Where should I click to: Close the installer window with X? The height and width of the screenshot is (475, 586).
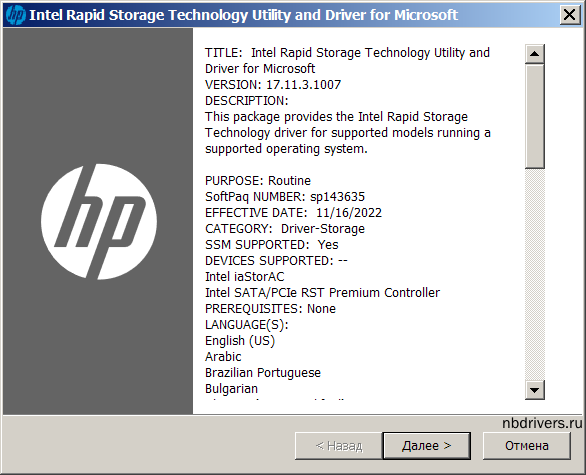pyautogui.click(x=570, y=15)
